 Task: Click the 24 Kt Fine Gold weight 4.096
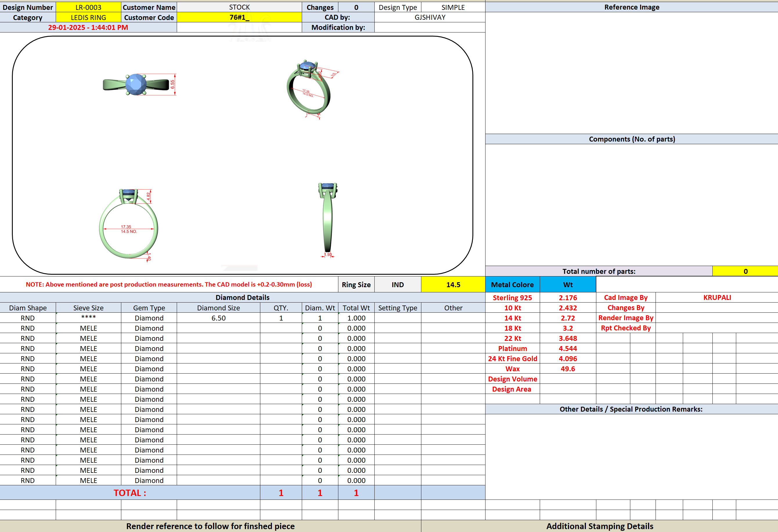pos(568,359)
